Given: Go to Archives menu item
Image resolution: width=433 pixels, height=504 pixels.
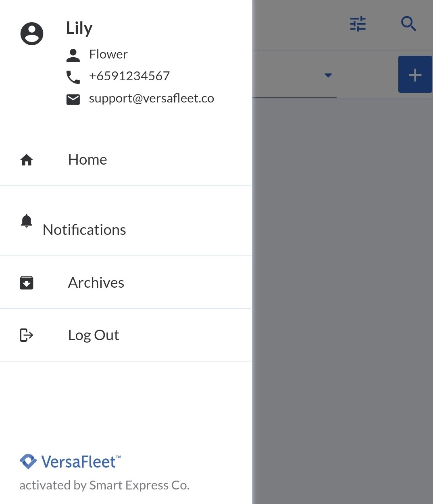Looking at the screenshot, I should pos(96,283).
